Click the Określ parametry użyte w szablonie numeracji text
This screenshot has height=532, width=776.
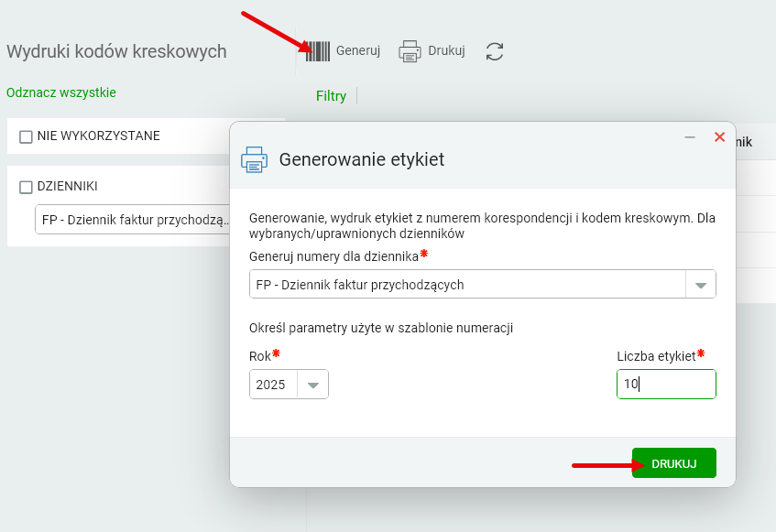(x=381, y=329)
